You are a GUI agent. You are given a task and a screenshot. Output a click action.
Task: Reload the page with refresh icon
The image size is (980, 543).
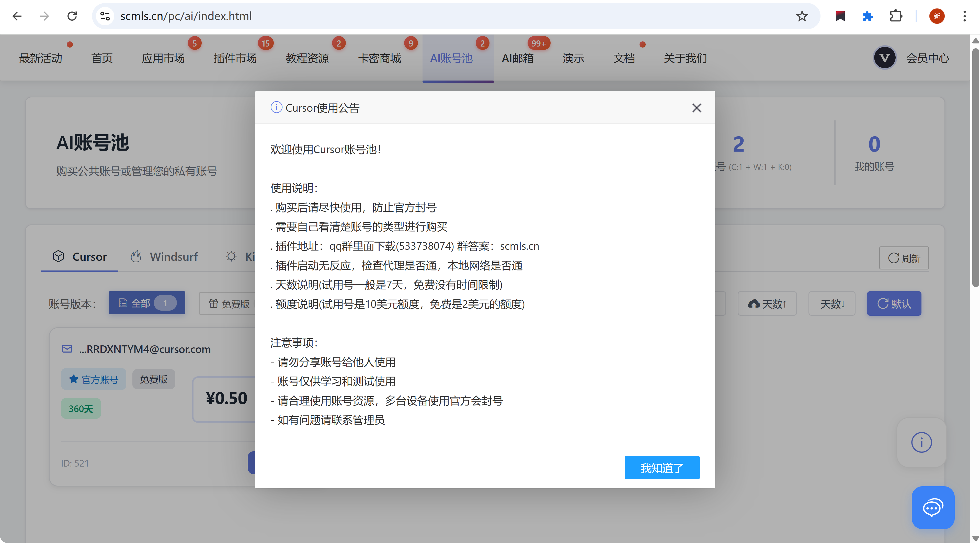pyautogui.click(x=72, y=16)
